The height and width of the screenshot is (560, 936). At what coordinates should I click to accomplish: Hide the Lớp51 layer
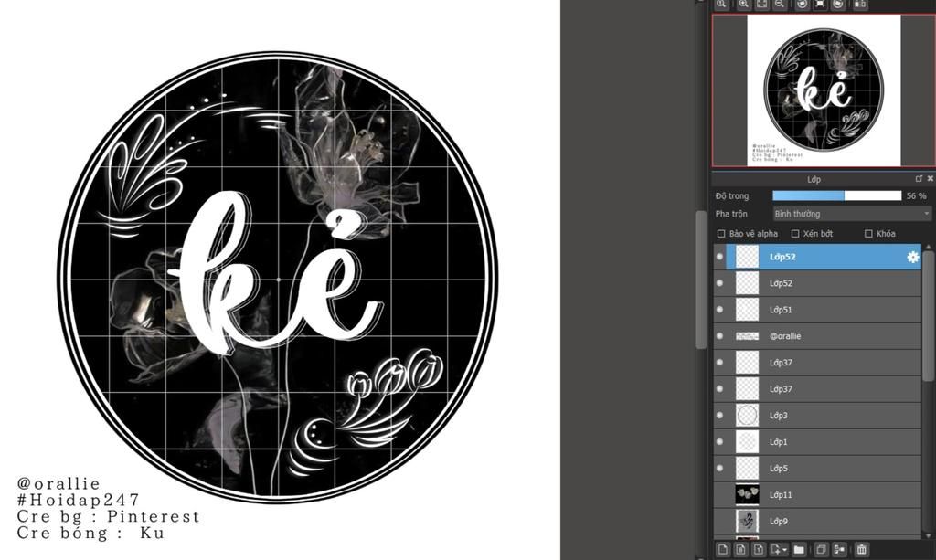tap(719, 310)
